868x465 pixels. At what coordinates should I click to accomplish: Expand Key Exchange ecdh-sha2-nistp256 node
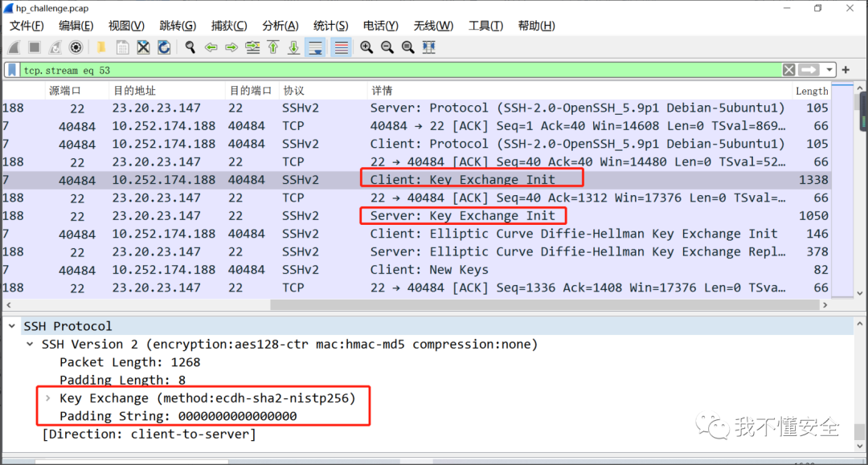tap(48, 398)
